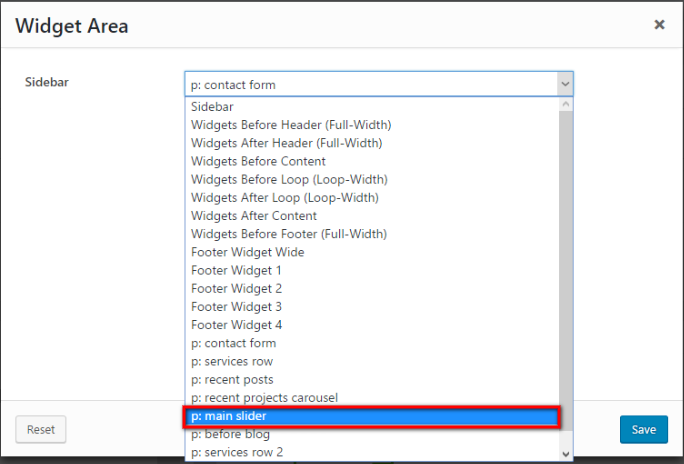This screenshot has height=464, width=684.
Task: Select 'Widgets After Content' option
Action: tap(254, 216)
